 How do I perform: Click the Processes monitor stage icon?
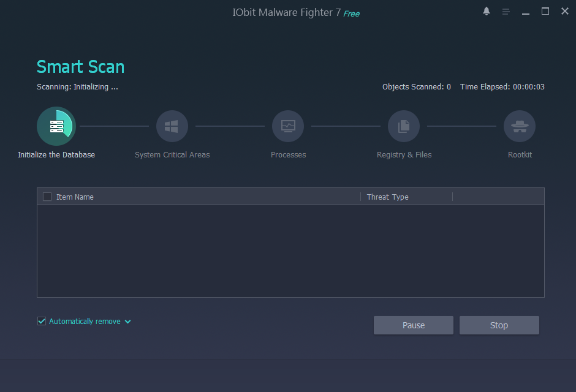[x=288, y=126]
